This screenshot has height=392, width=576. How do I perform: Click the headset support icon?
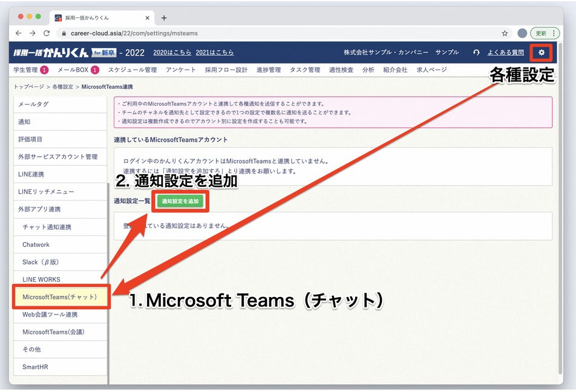pyautogui.click(x=476, y=53)
